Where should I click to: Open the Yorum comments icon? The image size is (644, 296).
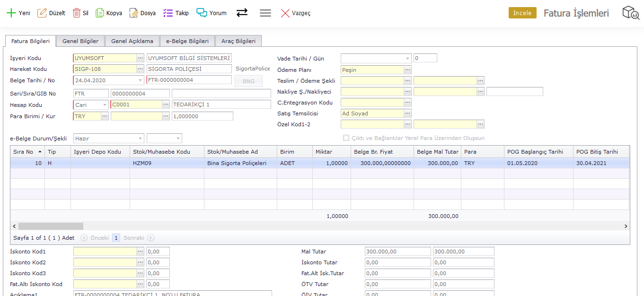(202, 13)
